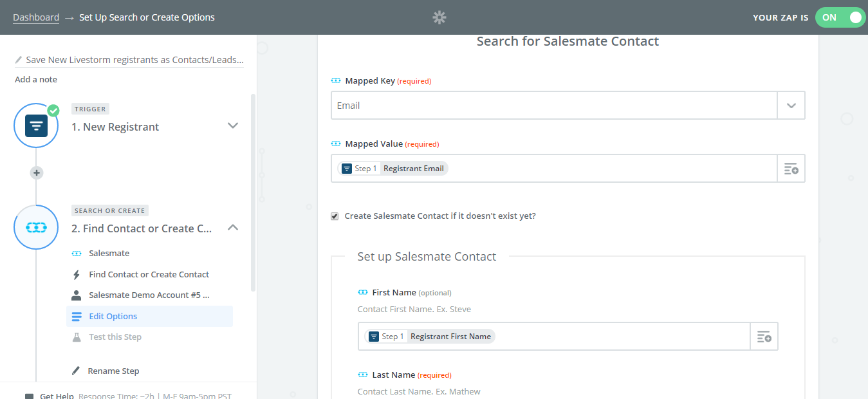Click the First Name input field
The height and width of the screenshot is (399, 868).
coord(554,337)
